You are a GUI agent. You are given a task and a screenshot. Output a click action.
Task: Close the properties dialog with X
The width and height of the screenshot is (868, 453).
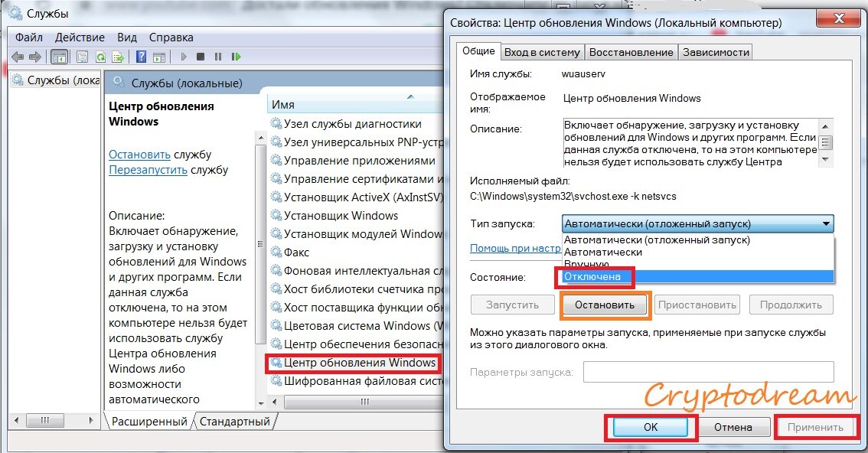click(838, 18)
